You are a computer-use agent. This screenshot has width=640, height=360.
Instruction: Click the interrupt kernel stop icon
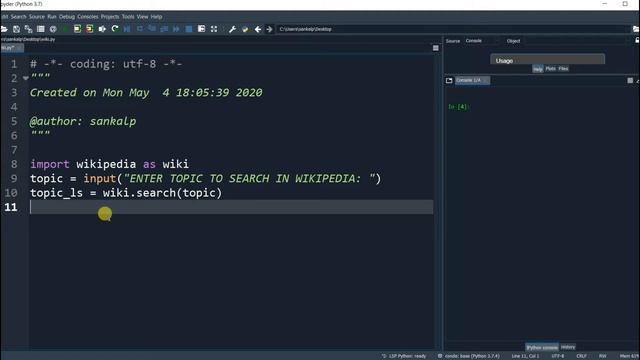[x=630, y=80]
